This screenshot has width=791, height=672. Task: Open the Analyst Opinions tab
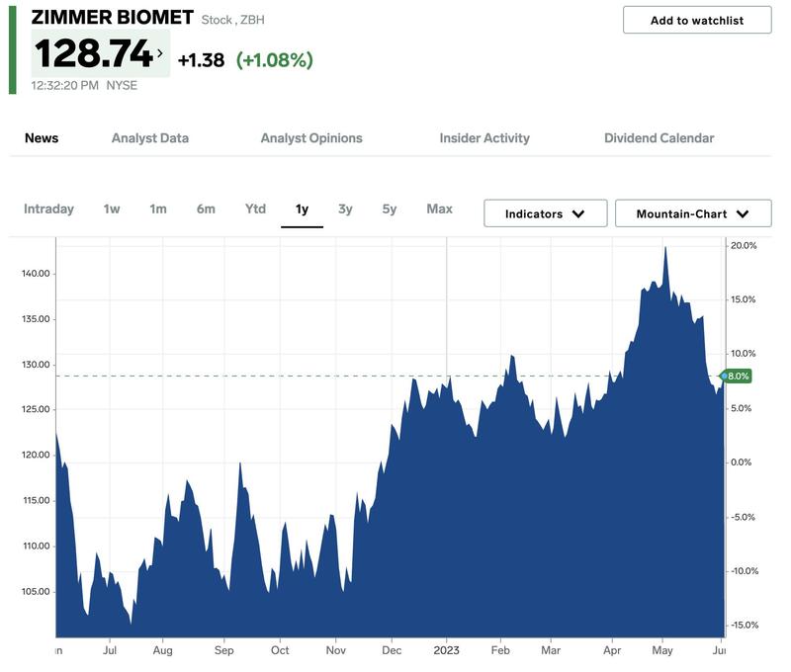click(x=311, y=138)
